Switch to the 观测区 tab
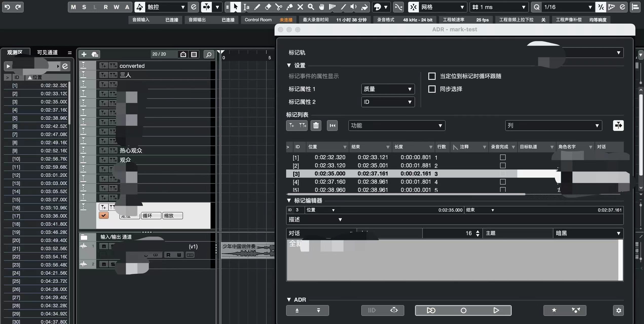Image resolution: width=644 pixels, height=324 pixels. coord(15,52)
